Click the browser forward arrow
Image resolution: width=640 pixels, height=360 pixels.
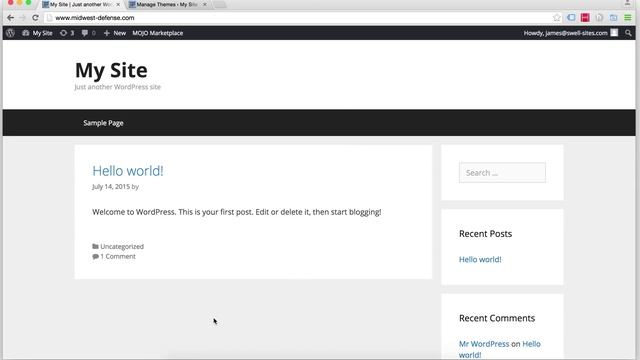(x=22, y=18)
